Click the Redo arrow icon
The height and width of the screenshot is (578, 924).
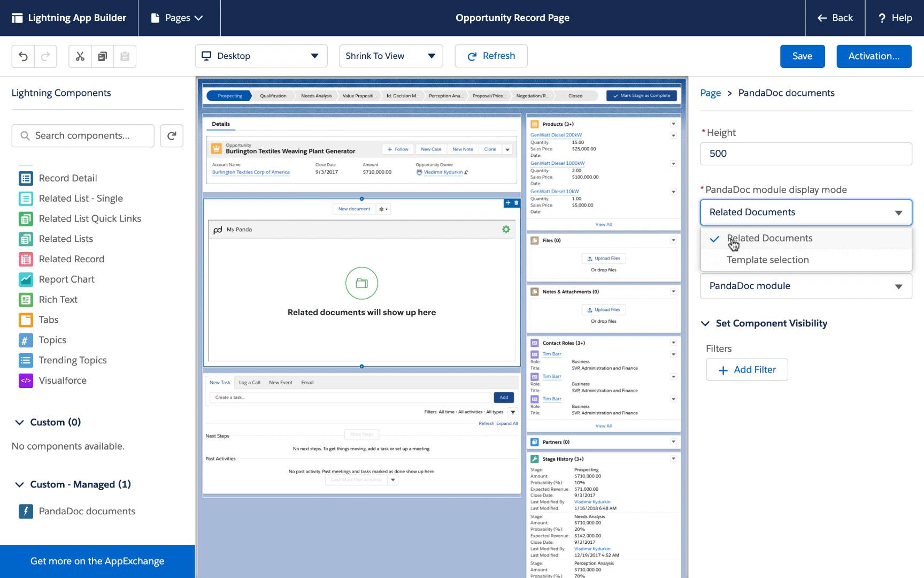coord(45,56)
